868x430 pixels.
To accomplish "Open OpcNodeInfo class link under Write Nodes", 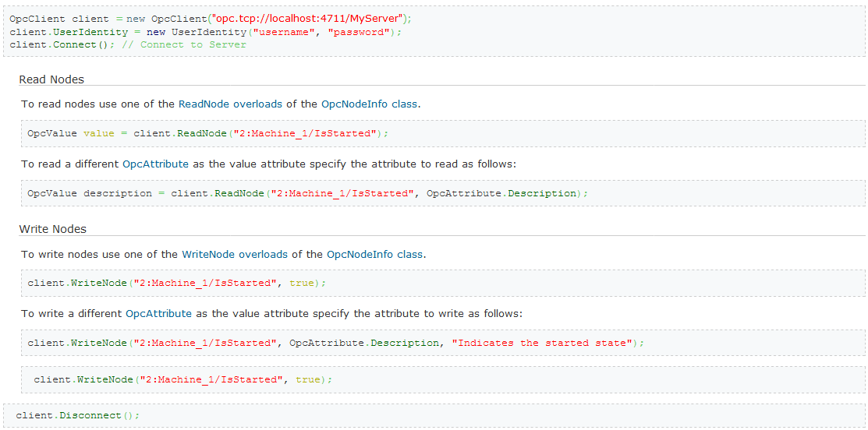I will pos(375,255).
